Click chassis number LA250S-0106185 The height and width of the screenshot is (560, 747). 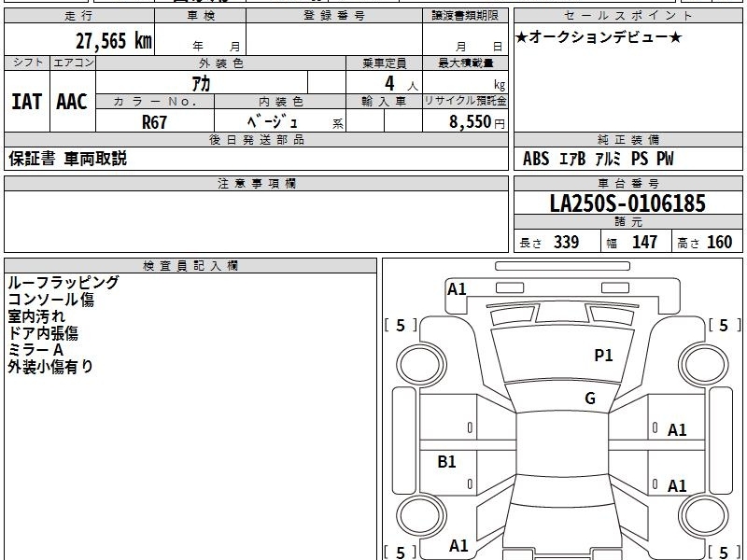point(627,203)
